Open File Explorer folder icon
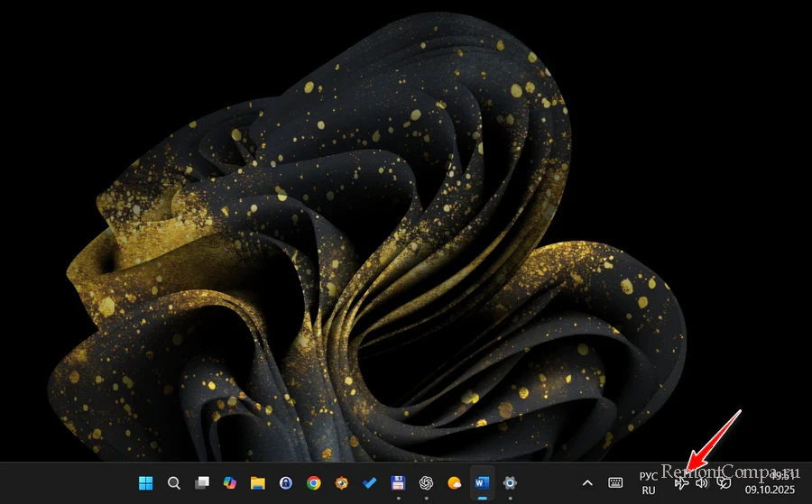 (x=258, y=482)
